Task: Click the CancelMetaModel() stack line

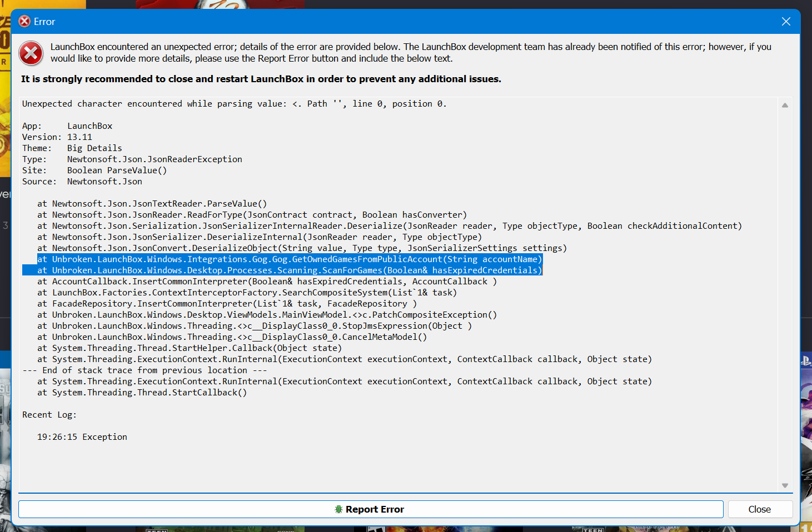Action: coord(232,337)
